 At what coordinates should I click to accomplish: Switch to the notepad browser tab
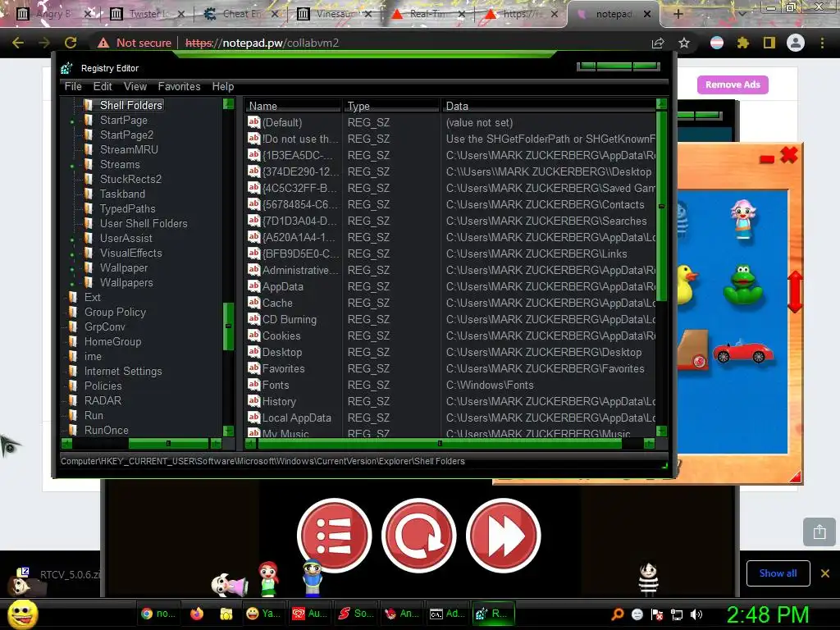[614, 14]
